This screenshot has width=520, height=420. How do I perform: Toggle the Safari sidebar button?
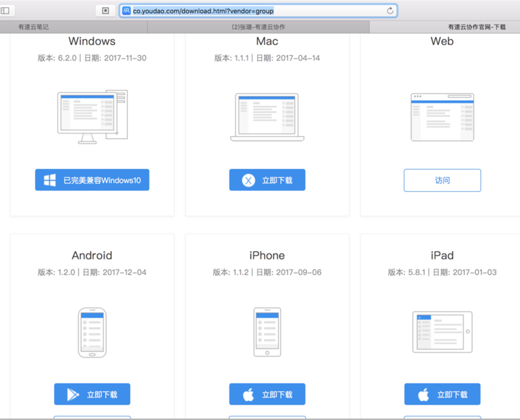[6, 10]
